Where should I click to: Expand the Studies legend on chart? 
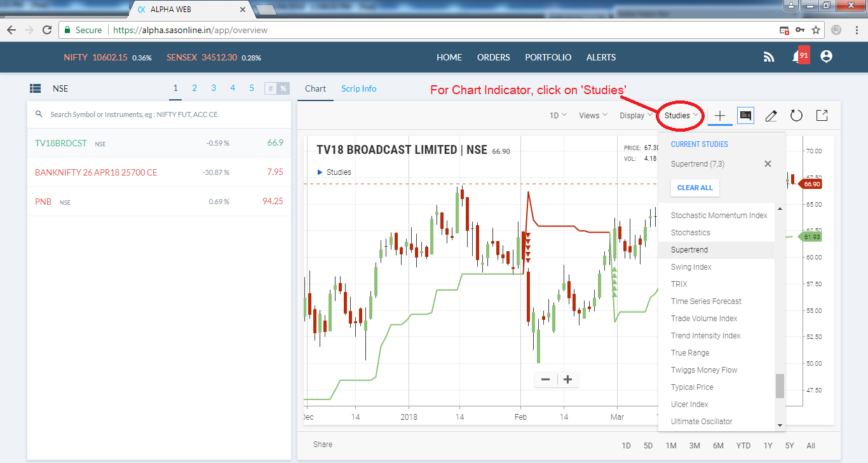click(x=334, y=172)
